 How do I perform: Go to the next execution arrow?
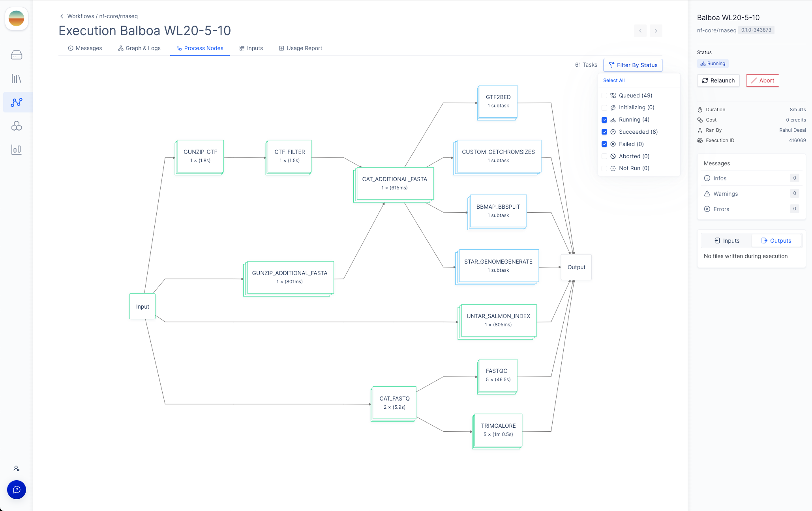pos(656,31)
